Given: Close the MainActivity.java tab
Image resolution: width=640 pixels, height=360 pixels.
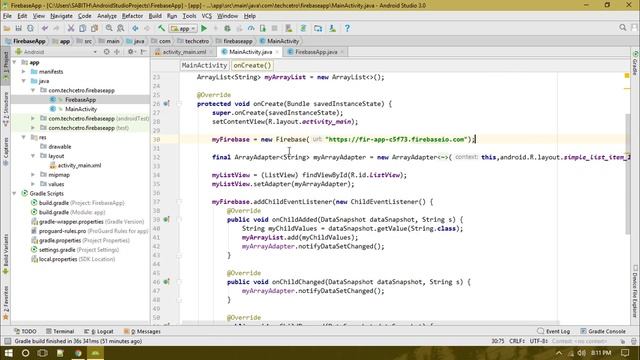Looking at the screenshot, I should click(x=277, y=52).
